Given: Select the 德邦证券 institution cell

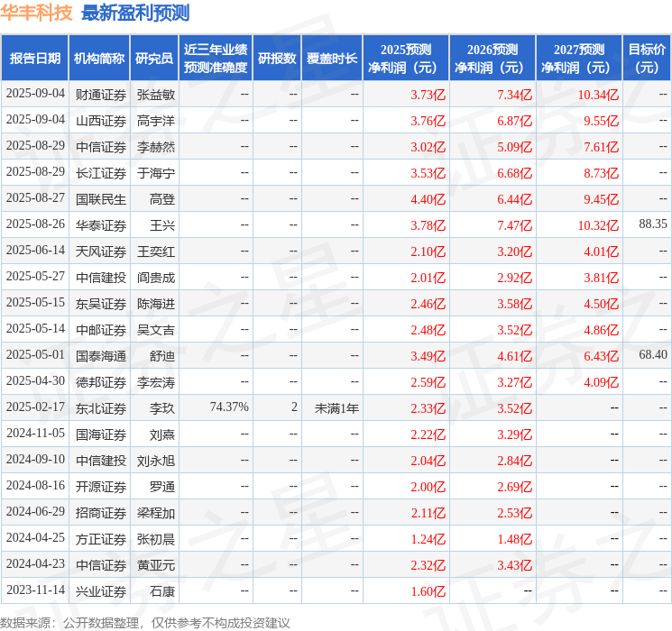Looking at the screenshot, I should (101, 382).
